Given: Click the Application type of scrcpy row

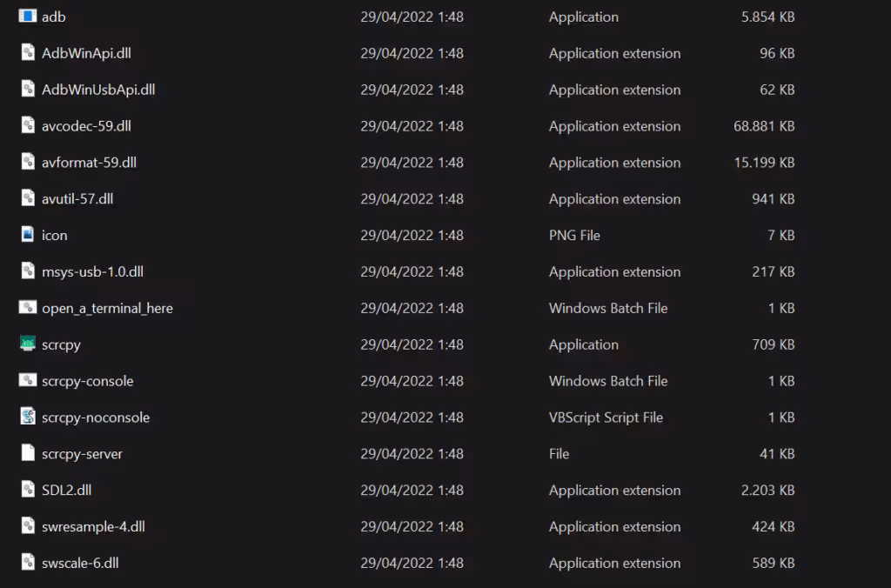Looking at the screenshot, I should (584, 344).
